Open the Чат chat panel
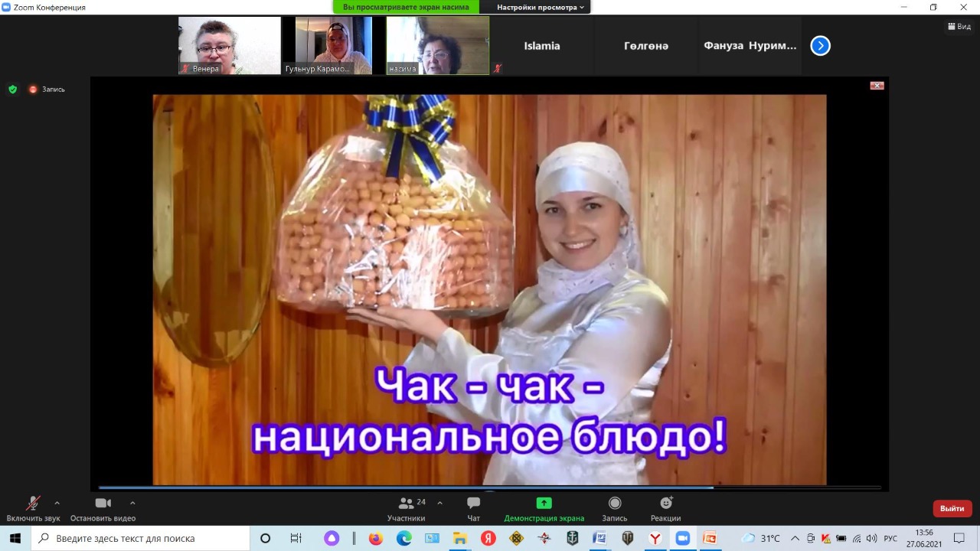980x551 pixels. pos(473,509)
